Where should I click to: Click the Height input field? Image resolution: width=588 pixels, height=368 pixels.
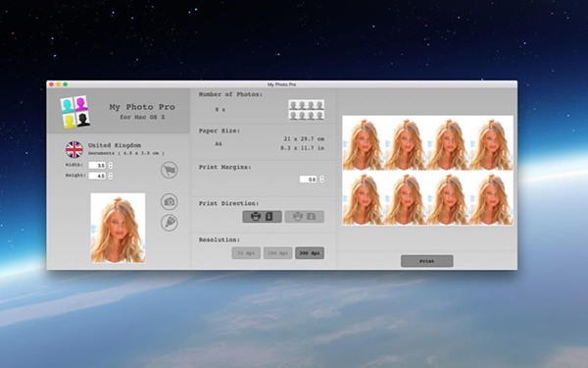[x=97, y=176]
